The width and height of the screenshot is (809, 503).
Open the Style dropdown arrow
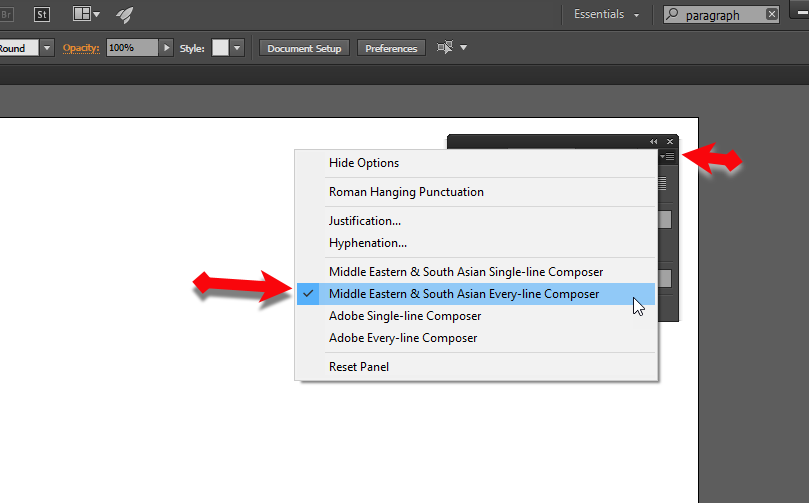click(238, 48)
